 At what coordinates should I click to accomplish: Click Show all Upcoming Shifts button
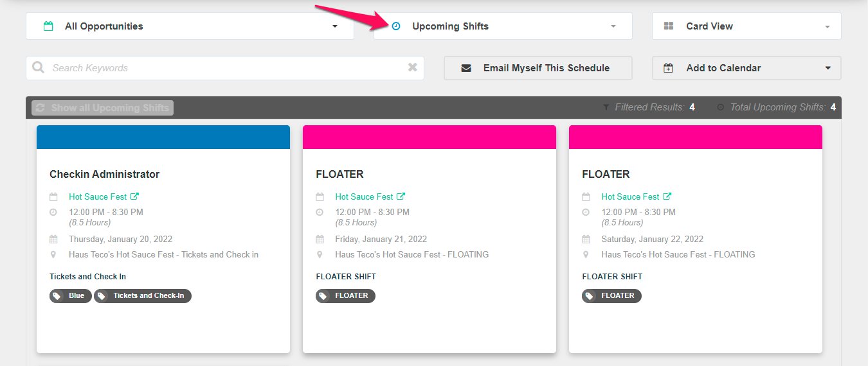(103, 108)
